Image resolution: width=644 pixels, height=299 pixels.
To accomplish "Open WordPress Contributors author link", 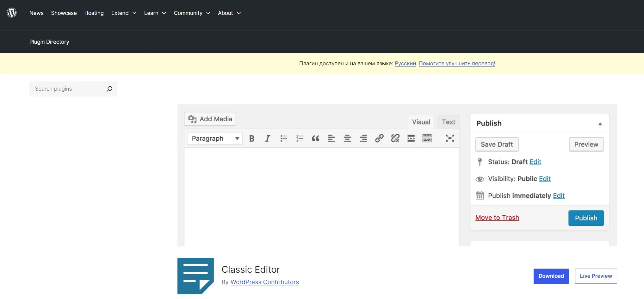I will [x=265, y=282].
